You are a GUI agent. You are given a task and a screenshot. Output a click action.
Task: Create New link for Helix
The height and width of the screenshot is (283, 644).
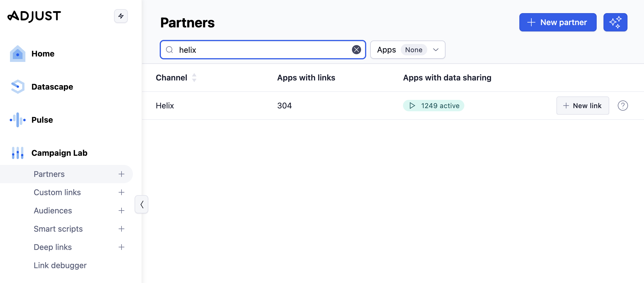[583, 106]
